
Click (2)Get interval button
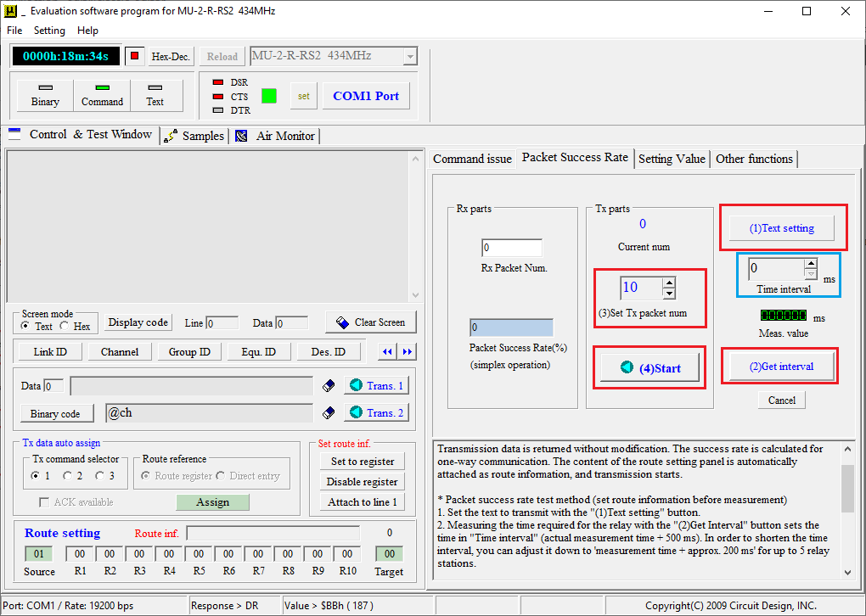tap(781, 367)
